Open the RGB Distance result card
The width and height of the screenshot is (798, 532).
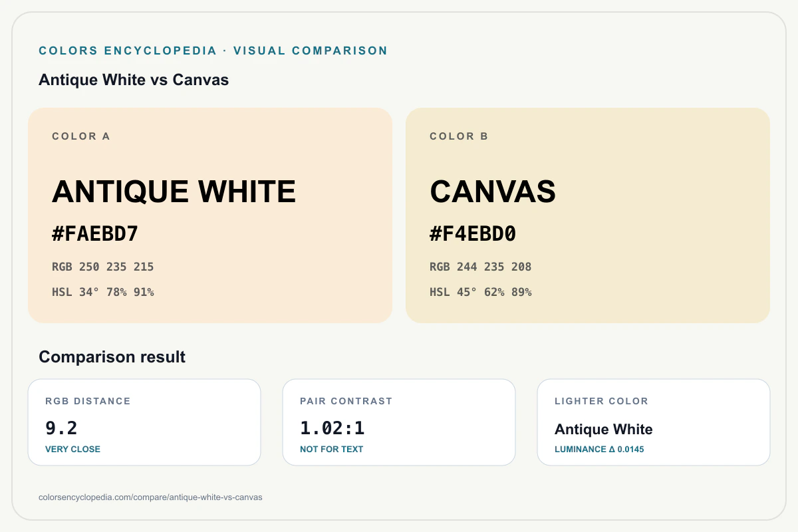pyautogui.click(x=144, y=422)
